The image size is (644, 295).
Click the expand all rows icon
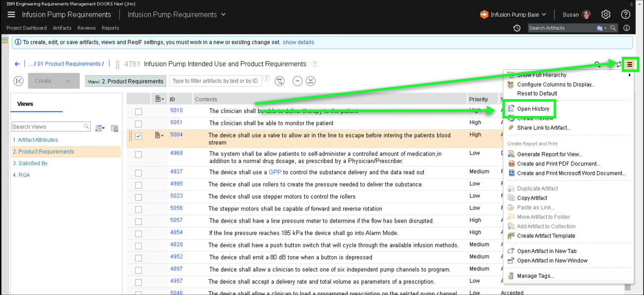point(310,81)
